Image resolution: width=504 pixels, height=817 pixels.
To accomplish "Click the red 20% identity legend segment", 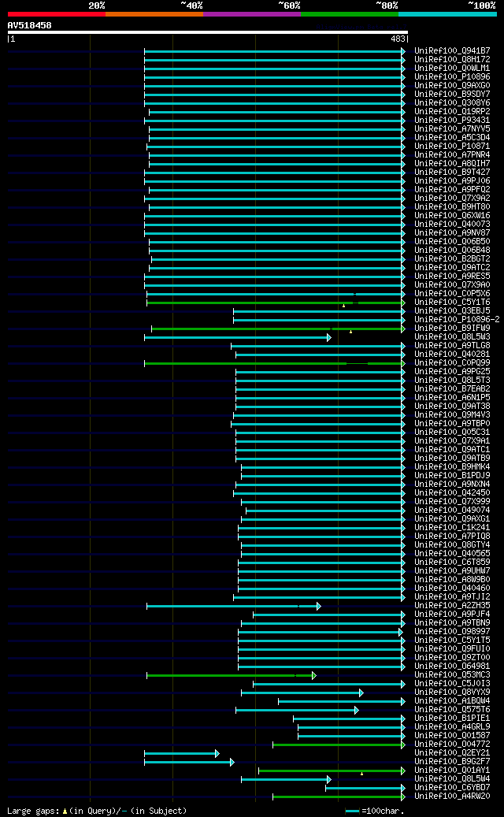I will (x=56, y=14).
